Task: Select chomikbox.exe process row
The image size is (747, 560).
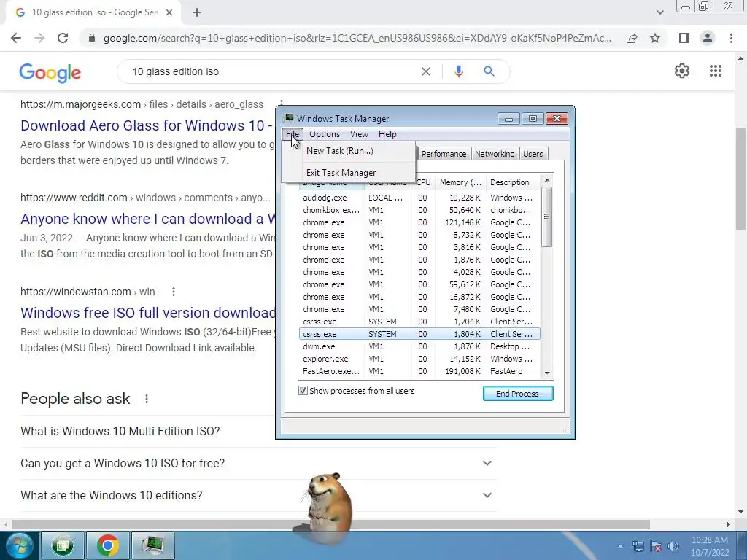Action: [419, 210]
